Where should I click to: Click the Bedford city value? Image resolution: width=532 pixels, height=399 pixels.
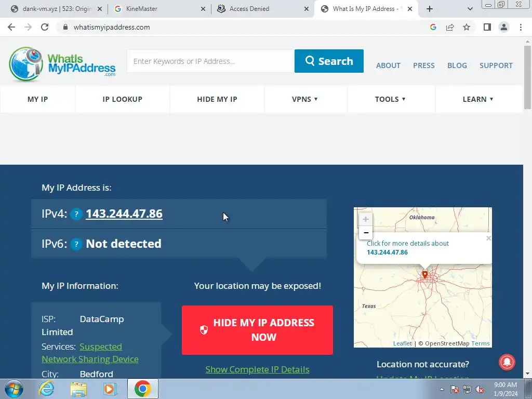(96, 374)
